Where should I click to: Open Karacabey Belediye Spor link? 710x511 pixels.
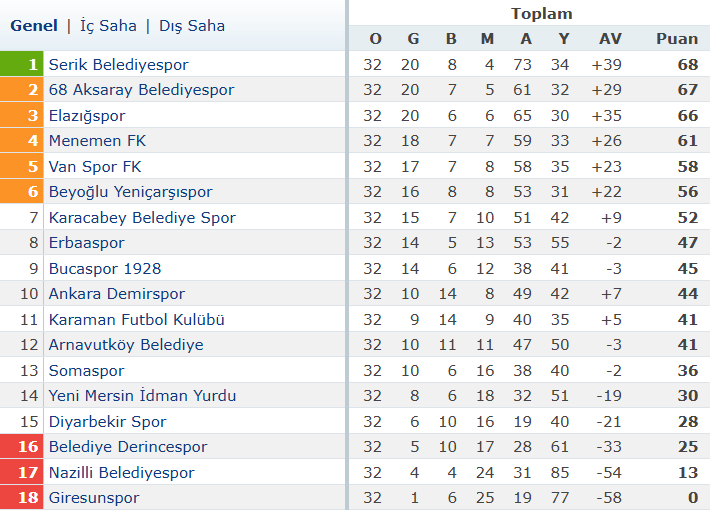pos(142,218)
